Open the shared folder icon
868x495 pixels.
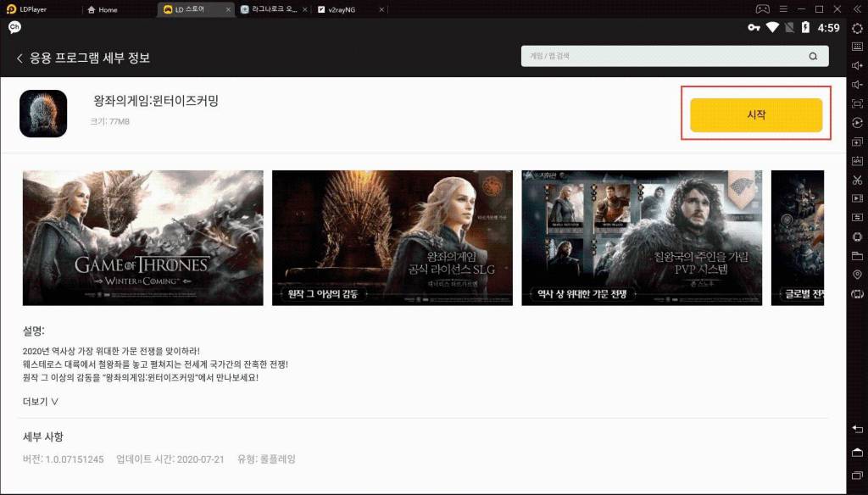click(857, 255)
